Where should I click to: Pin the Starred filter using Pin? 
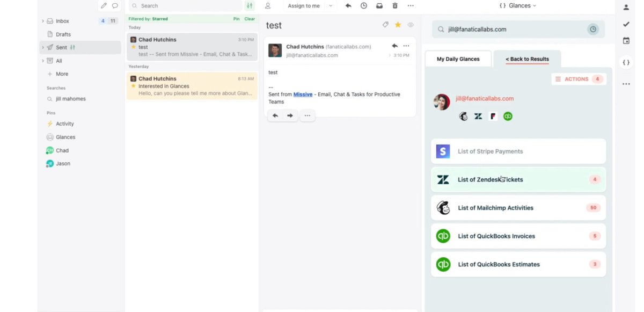pyautogui.click(x=237, y=19)
